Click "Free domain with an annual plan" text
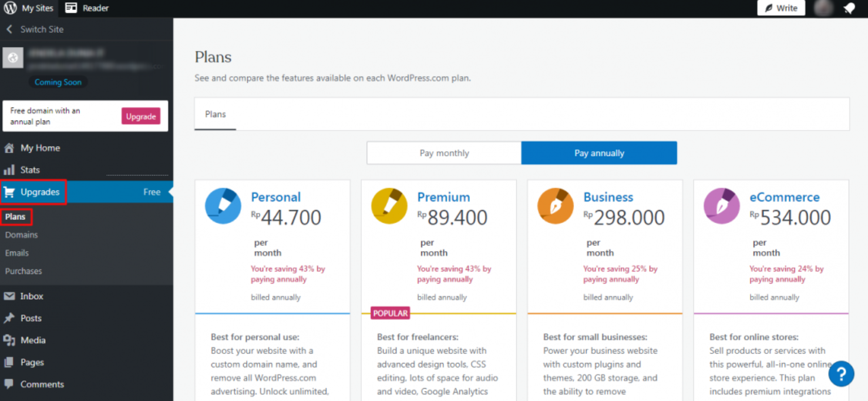The height and width of the screenshot is (401, 868). pyautogui.click(x=45, y=116)
